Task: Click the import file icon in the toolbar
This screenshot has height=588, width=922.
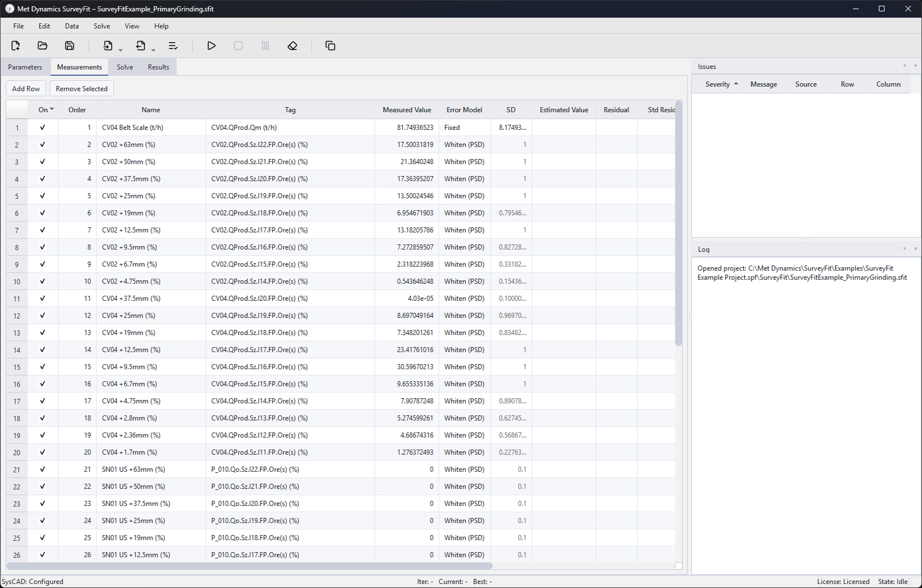Action: [108, 46]
